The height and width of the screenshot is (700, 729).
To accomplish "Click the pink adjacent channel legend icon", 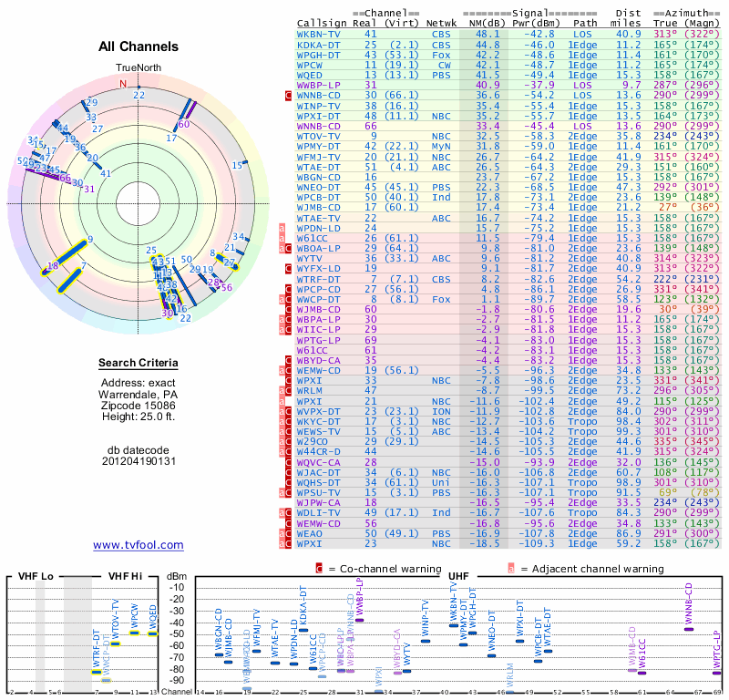I will [511, 569].
